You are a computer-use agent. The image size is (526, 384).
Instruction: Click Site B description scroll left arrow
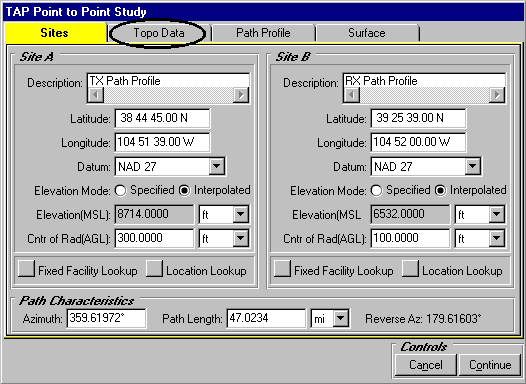pyautogui.click(x=352, y=95)
